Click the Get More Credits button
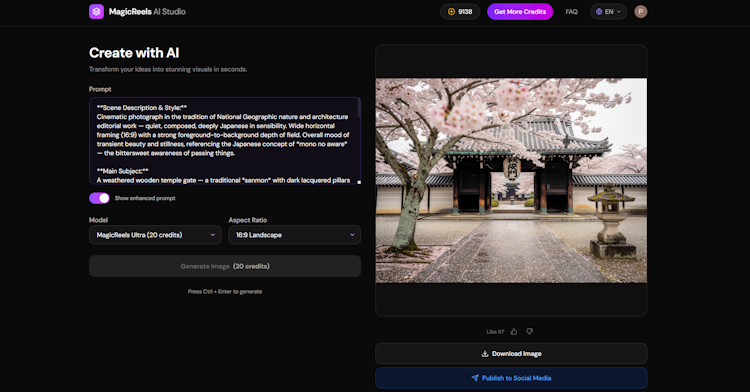 (520, 11)
